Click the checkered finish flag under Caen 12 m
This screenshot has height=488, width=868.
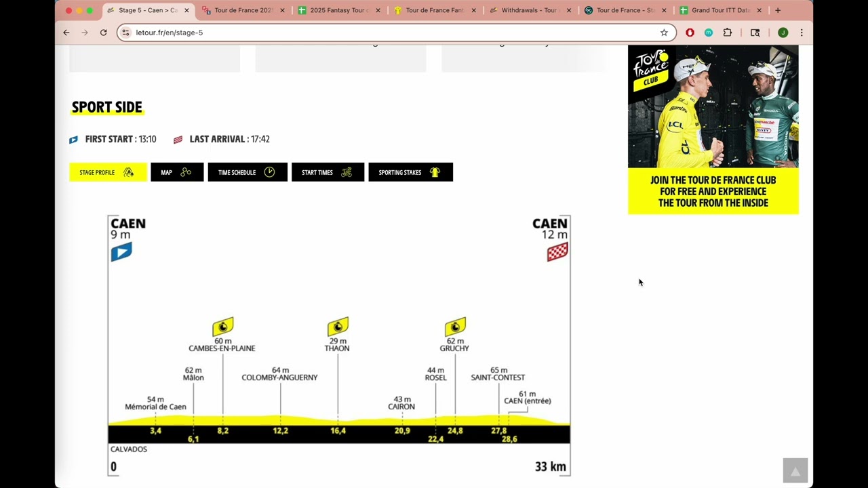click(x=557, y=252)
